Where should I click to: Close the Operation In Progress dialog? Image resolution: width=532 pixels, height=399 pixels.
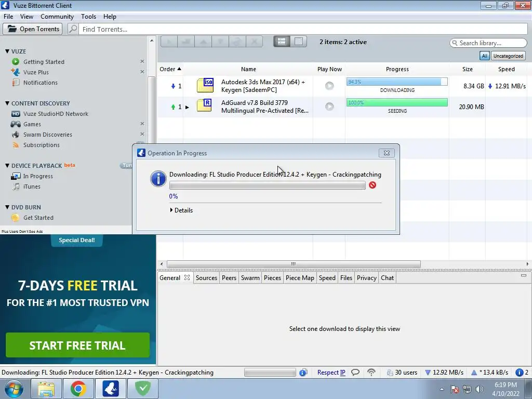pyautogui.click(x=387, y=153)
